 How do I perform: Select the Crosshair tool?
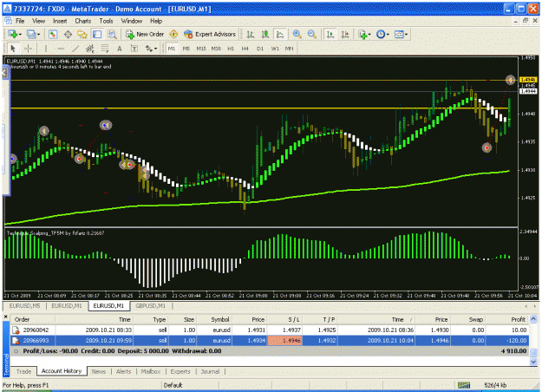tap(28, 49)
